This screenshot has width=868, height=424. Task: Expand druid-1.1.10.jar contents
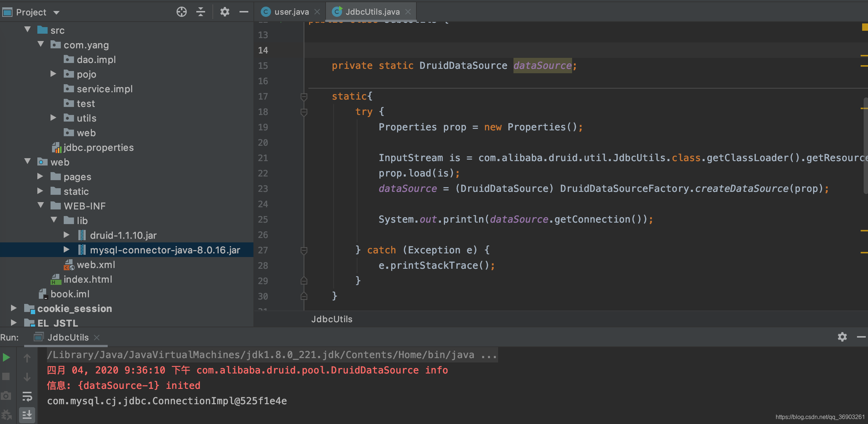(x=67, y=235)
